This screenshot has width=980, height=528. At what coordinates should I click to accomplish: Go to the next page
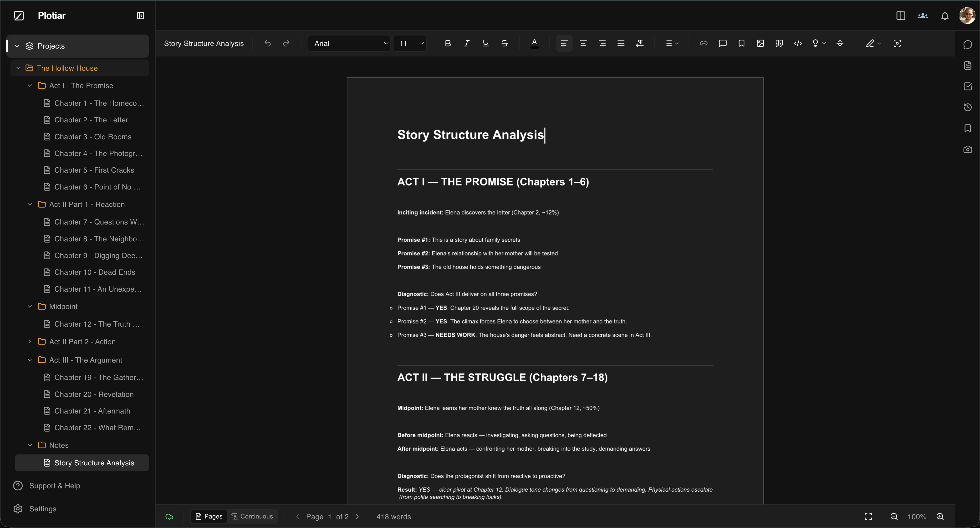click(x=357, y=516)
